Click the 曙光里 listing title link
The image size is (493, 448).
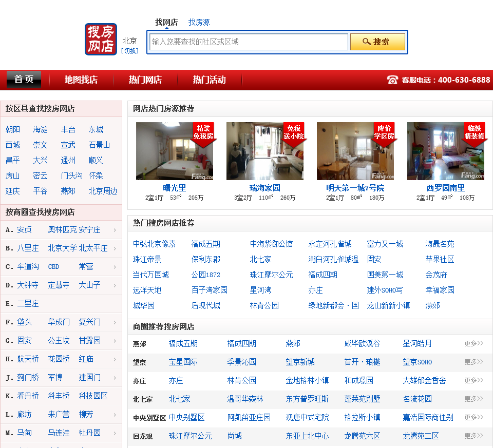[x=175, y=188]
